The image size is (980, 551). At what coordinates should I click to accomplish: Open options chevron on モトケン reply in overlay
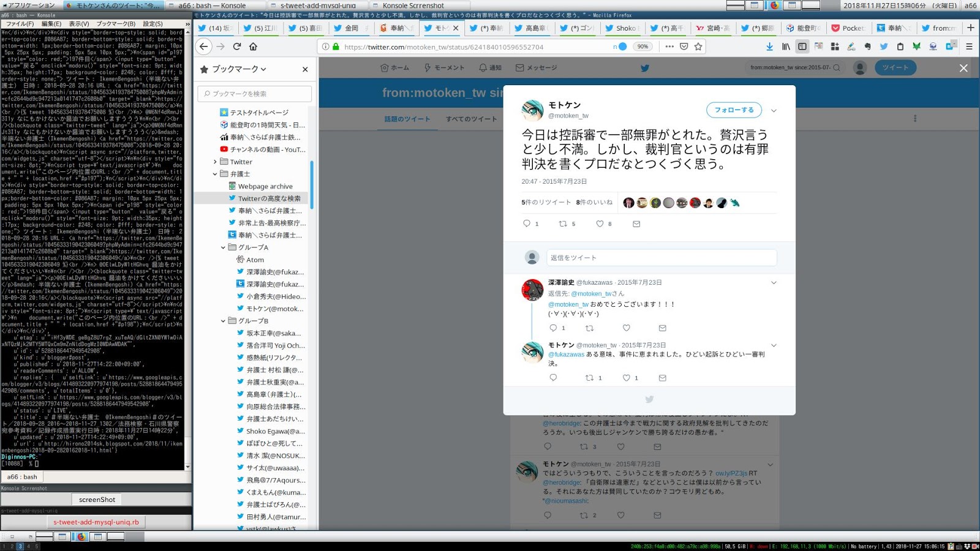click(774, 345)
